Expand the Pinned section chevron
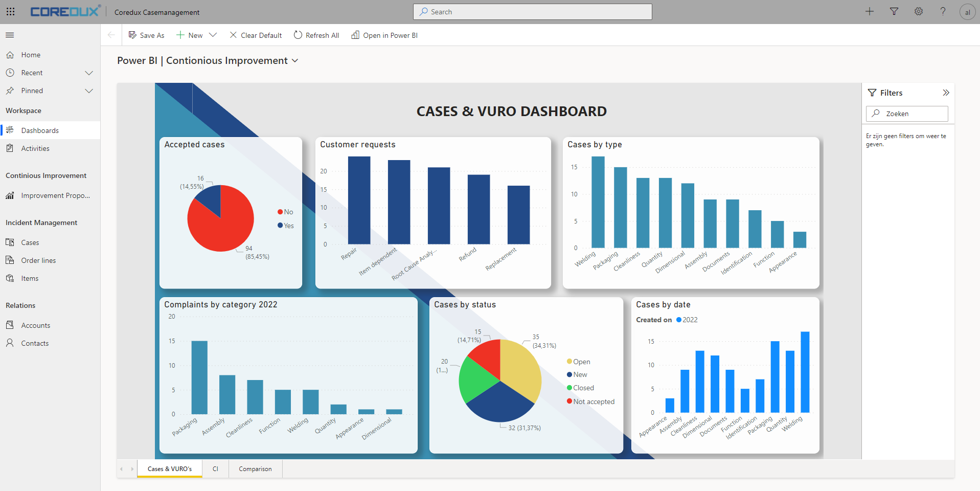 coord(89,91)
